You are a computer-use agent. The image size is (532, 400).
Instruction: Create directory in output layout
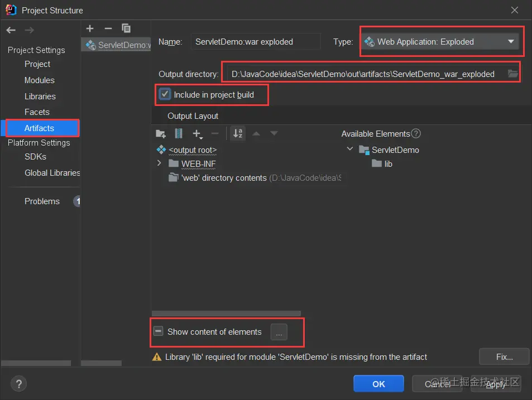tap(161, 134)
